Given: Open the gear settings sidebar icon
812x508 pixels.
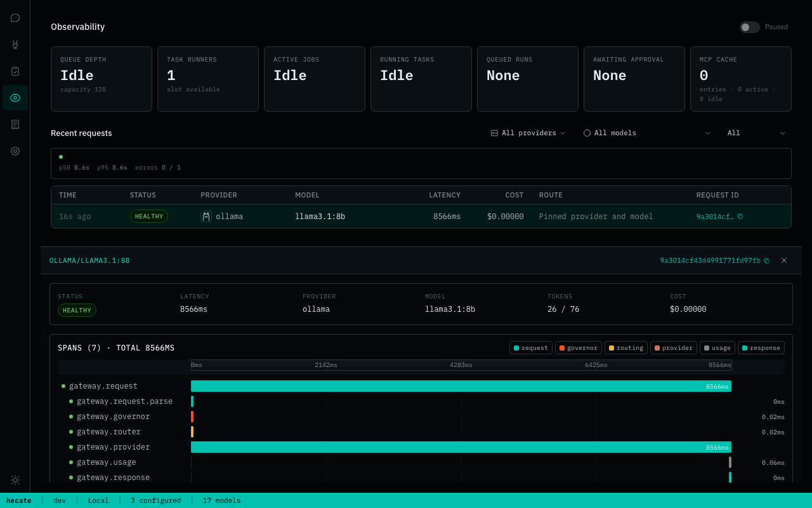Looking at the screenshot, I should pyautogui.click(x=15, y=151).
